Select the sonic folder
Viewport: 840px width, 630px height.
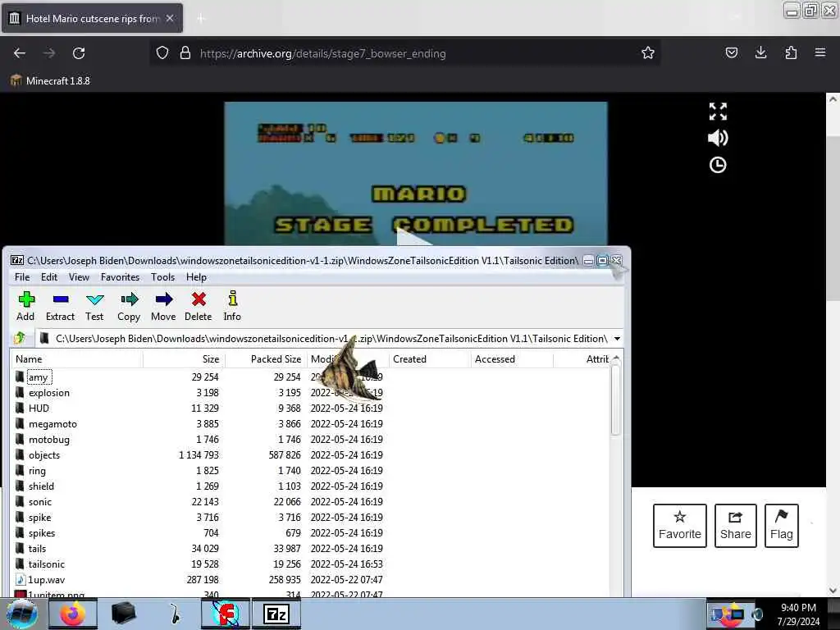(40, 501)
